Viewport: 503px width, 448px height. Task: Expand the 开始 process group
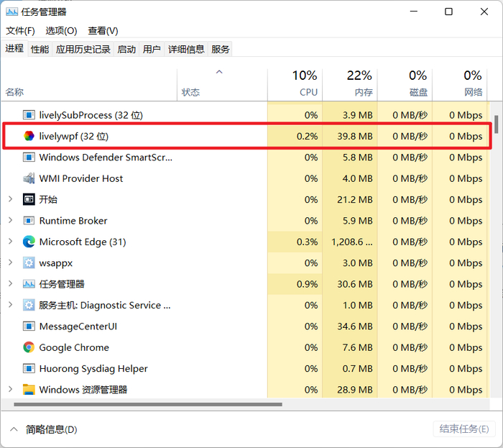point(10,199)
